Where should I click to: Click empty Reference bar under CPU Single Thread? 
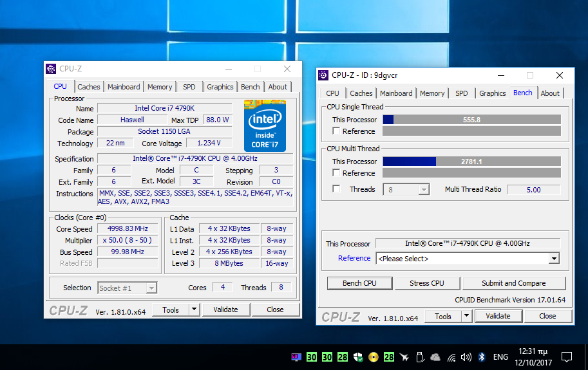[x=471, y=131]
